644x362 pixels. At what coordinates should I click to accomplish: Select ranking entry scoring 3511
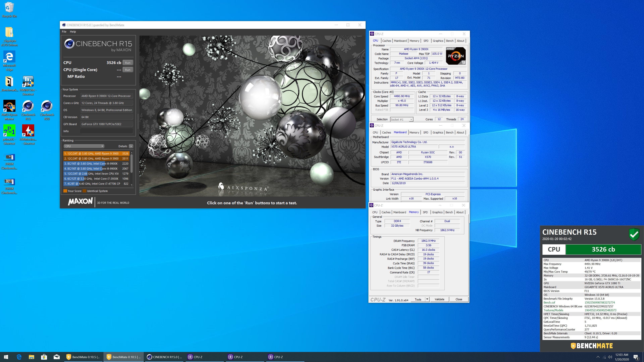click(96, 158)
